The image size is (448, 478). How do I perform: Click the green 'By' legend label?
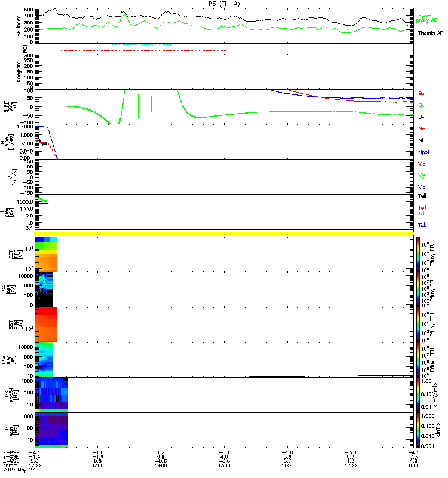point(421,106)
